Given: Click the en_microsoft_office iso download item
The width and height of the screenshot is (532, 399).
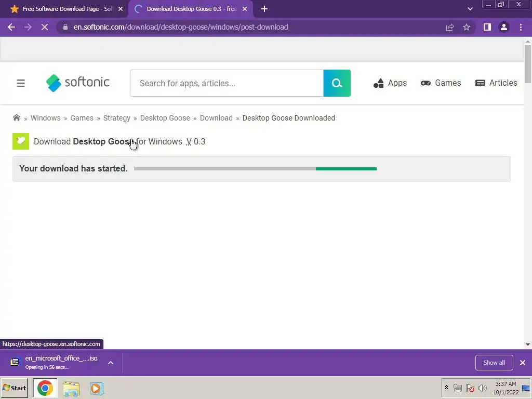Looking at the screenshot, I should (x=61, y=362).
